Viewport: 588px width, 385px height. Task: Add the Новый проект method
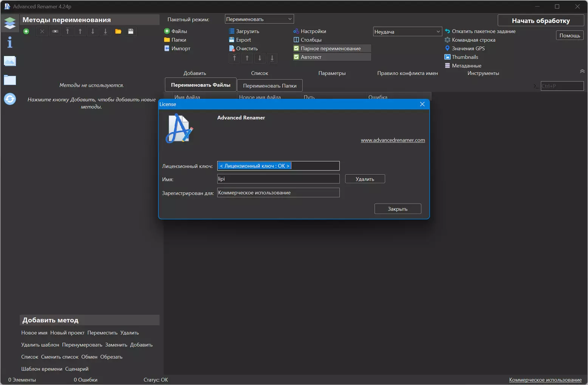(67, 333)
